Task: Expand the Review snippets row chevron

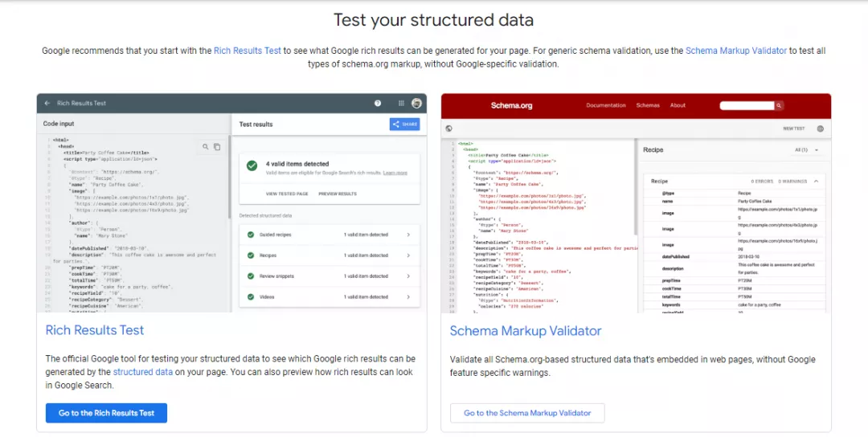Action: 408,276
